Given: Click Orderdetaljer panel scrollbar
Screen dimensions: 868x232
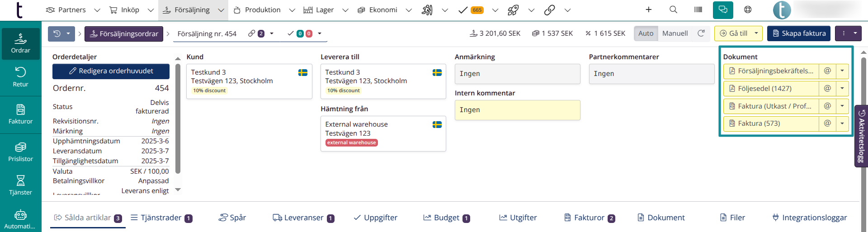Looking at the screenshot, I should pos(178,118).
